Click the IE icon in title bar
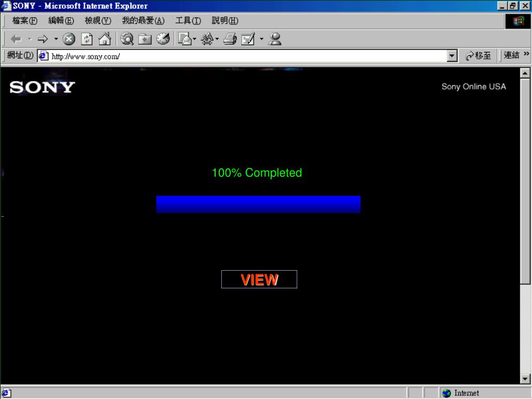 [x=6, y=6]
